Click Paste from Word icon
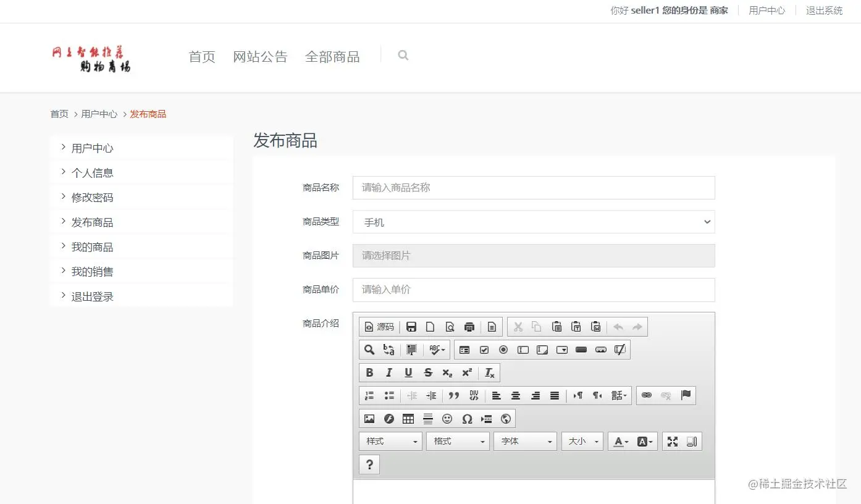Screen dimensions: 861x504 (596, 327)
